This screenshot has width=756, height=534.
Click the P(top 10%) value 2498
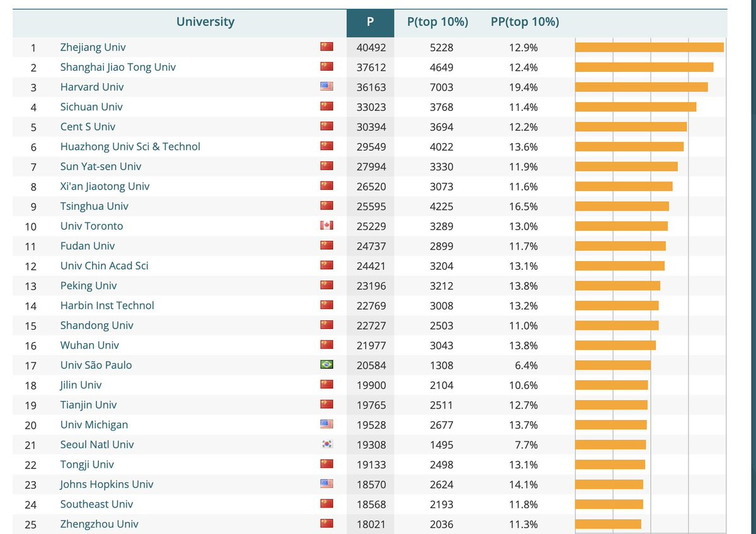pyautogui.click(x=442, y=464)
